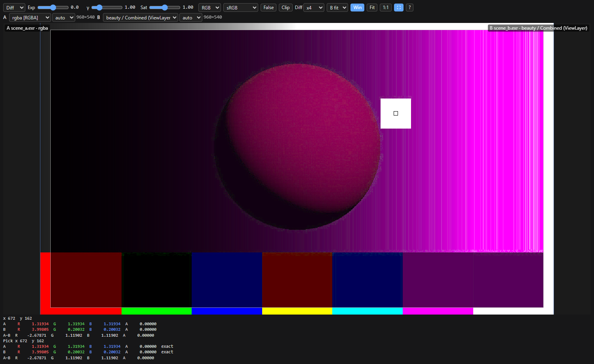Open the A layer rgba [RGBA] dropdown
594x364 pixels.
(x=30, y=17)
